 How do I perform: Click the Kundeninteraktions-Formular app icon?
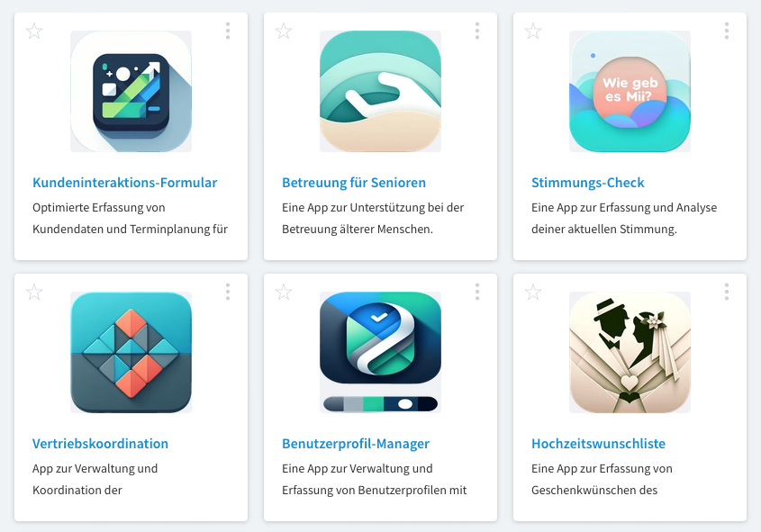point(131,91)
